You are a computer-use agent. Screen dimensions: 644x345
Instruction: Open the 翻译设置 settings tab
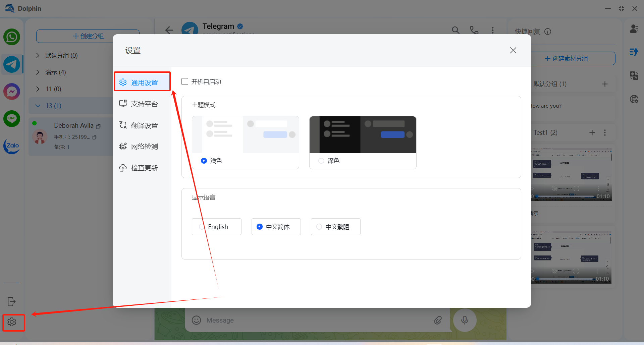(144, 125)
